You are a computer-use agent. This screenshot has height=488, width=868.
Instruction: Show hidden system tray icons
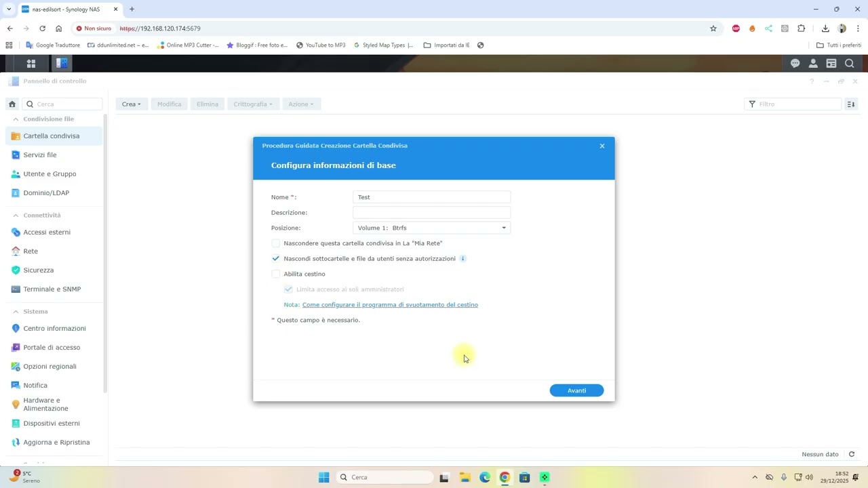pos(755,477)
